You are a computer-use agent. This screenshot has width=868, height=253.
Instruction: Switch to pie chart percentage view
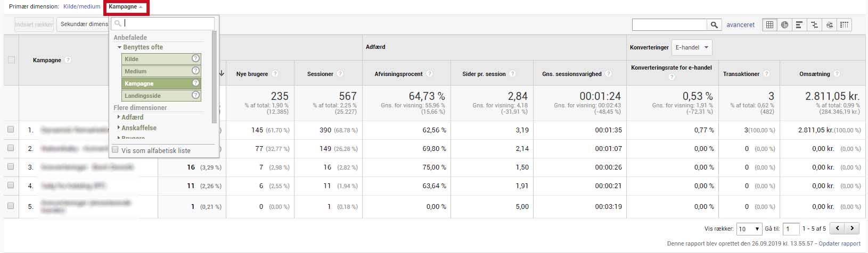[784, 25]
